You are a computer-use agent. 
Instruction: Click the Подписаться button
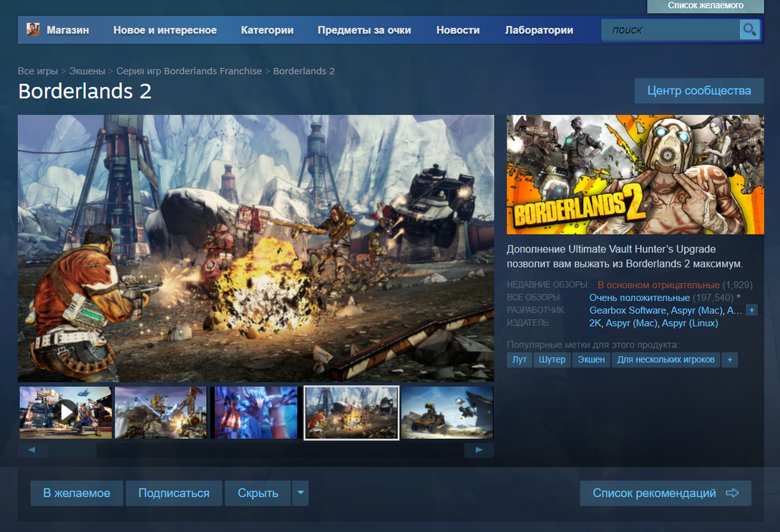(x=174, y=493)
